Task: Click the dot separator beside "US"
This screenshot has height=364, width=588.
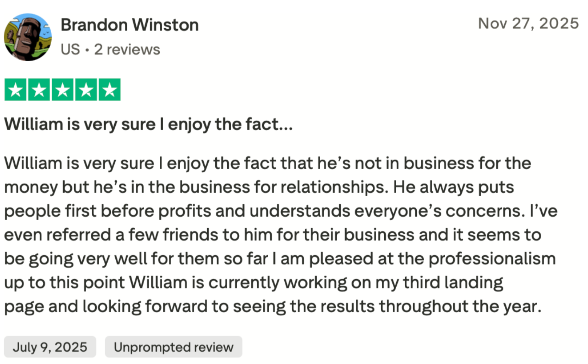Action: click(x=87, y=50)
